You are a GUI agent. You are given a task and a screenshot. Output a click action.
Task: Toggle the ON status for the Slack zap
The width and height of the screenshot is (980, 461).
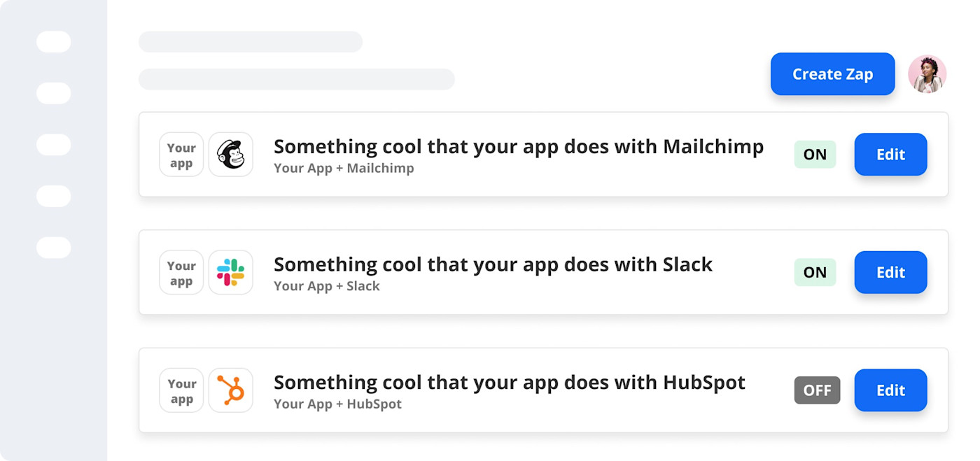(815, 272)
